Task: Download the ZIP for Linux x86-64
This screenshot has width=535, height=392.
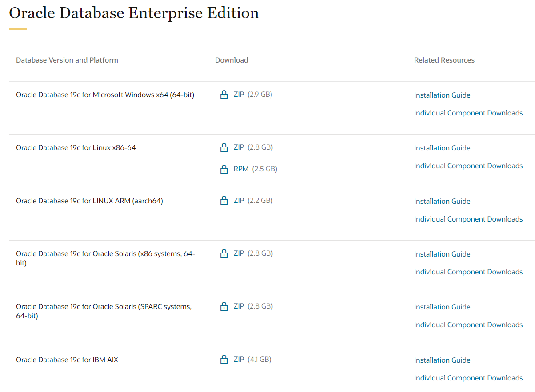Action: (x=239, y=147)
